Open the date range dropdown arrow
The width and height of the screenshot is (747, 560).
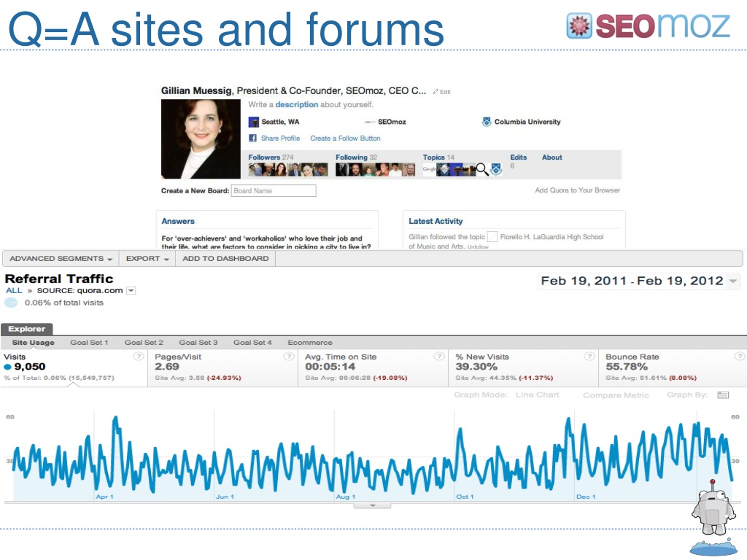(733, 281)
